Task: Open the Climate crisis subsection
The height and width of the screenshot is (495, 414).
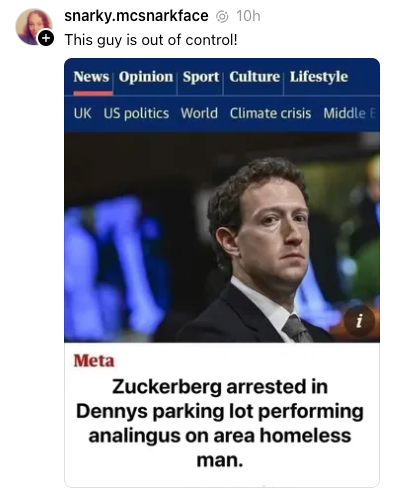Action: pos(270,113)
